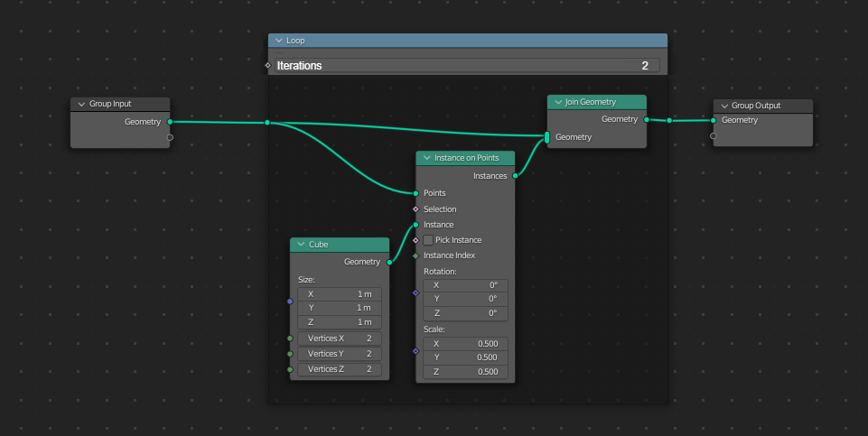Click the Scale X field

point(465,344)
